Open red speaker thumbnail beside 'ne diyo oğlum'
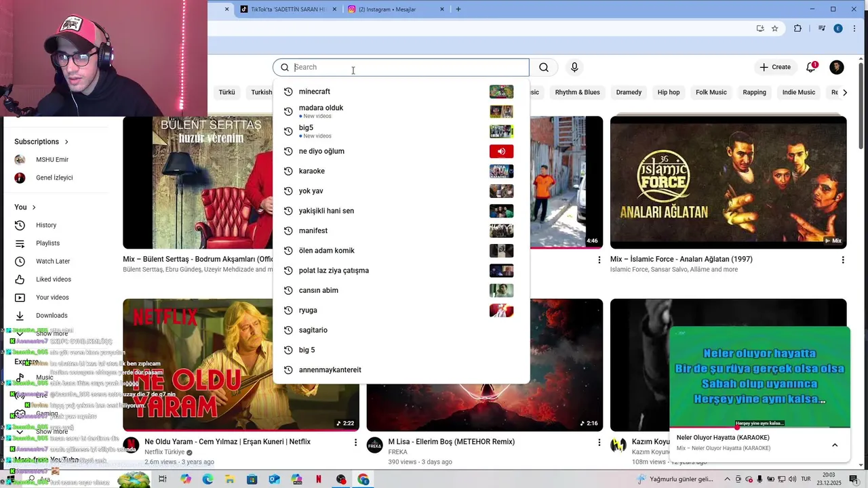Viewport: 868px width, 488px height. [501, 151]
